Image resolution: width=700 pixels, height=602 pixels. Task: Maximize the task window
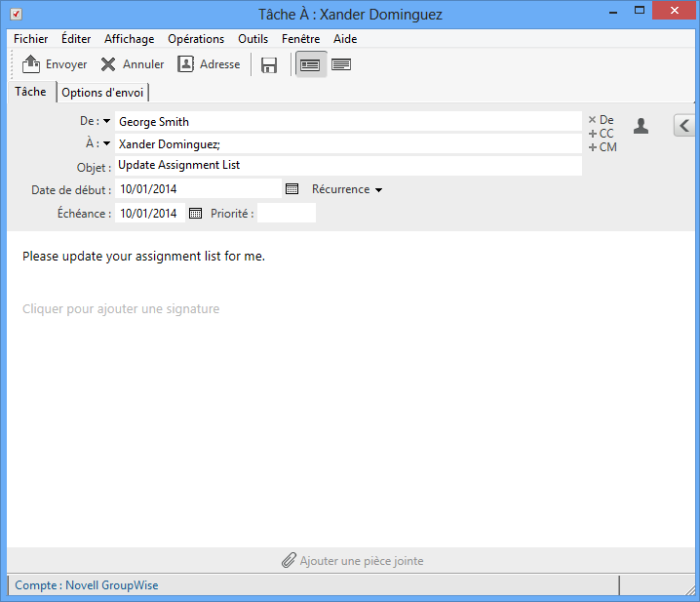click(x=640, y=11)
